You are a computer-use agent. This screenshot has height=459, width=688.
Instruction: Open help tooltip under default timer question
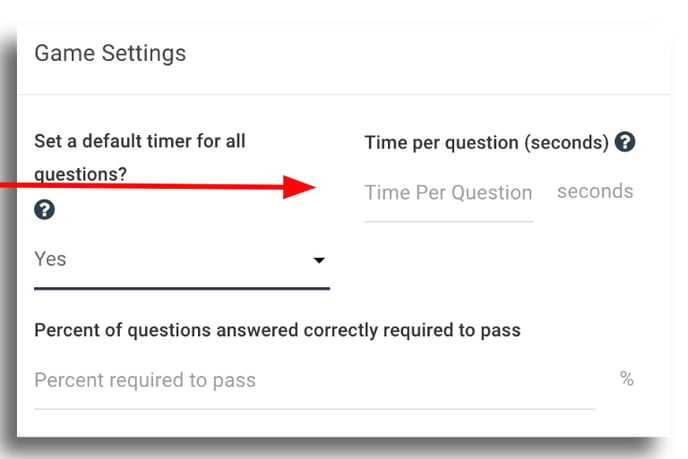tap(44, 210)
